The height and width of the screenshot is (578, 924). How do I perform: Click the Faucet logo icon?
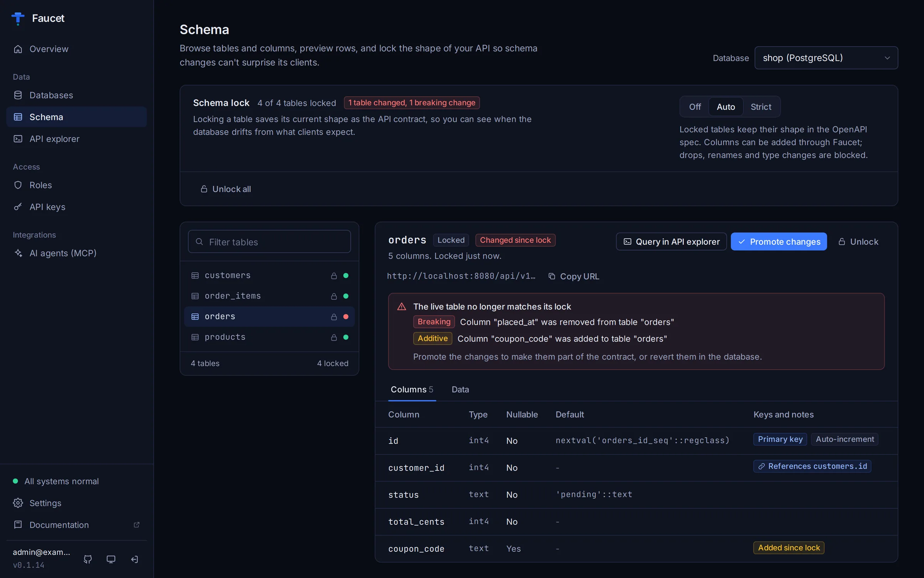pos(18,18)
